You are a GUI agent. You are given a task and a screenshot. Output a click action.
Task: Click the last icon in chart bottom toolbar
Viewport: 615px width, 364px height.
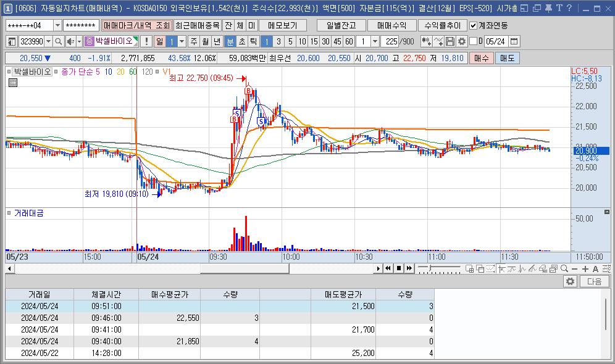coord(606,268)
